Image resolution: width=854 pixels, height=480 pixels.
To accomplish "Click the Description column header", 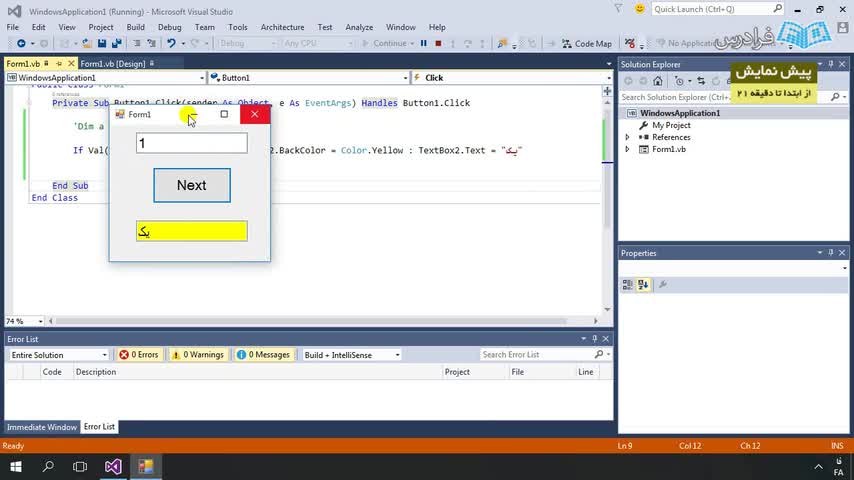I will [258, 372].
